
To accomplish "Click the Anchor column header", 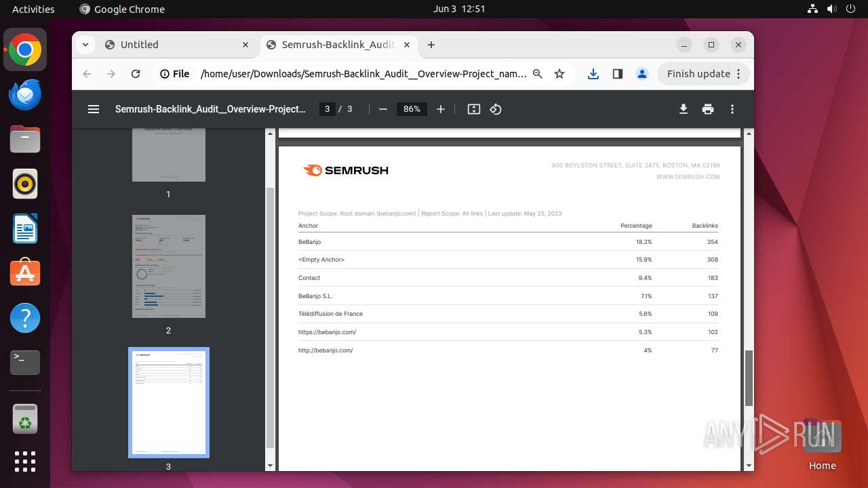I will [308, 226].
